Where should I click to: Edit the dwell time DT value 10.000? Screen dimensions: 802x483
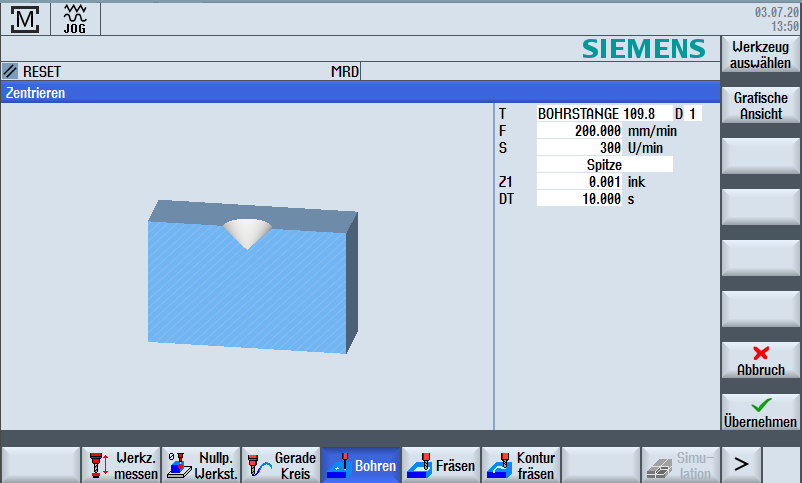coord(579,199)
